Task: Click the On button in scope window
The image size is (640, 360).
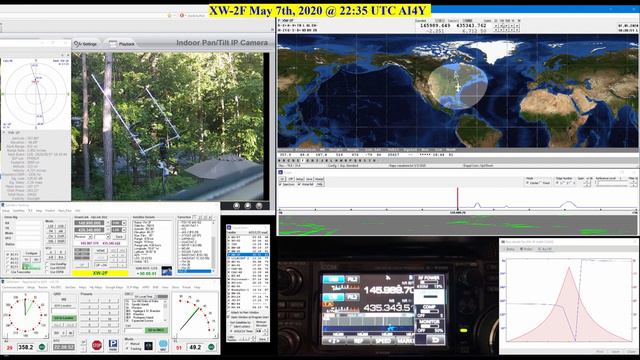Action: tap(282, 179)
